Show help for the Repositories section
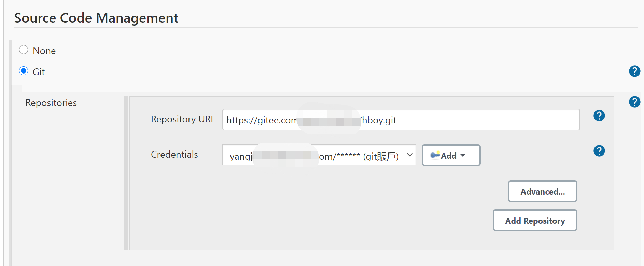 coord(634,102)
